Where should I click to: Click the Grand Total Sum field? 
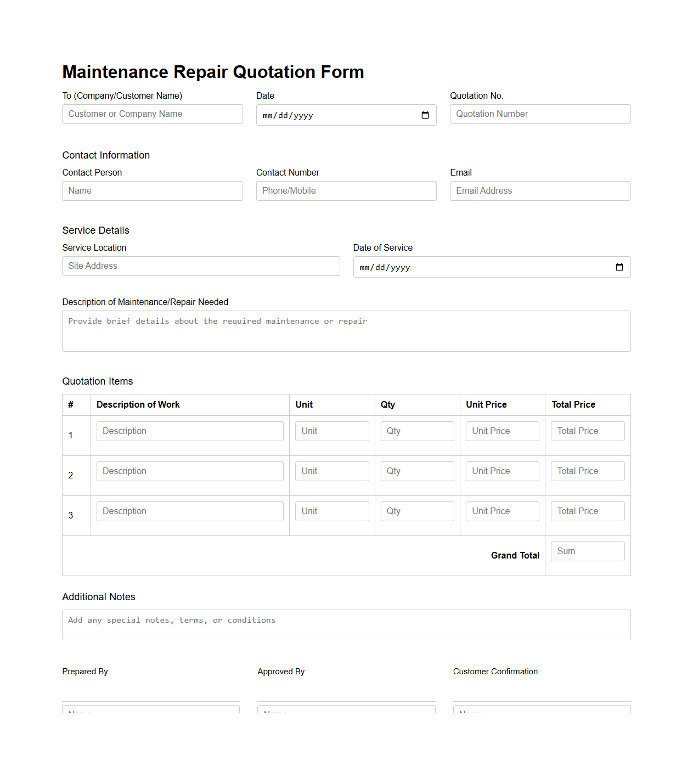pyautogui.click(x=587, y=551)
